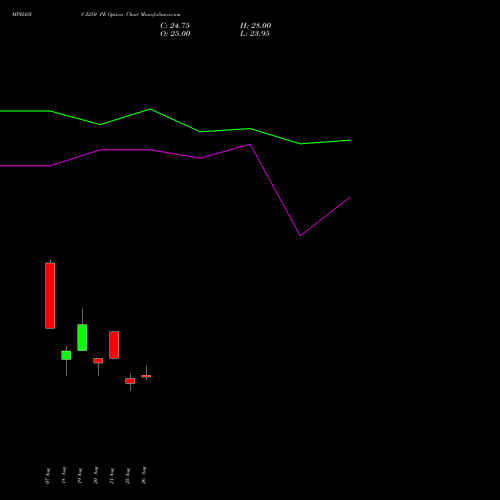Click the '20 Aug' date axis label
The height and width of the screenshot is (500, 500).
(x=96, y=475)
